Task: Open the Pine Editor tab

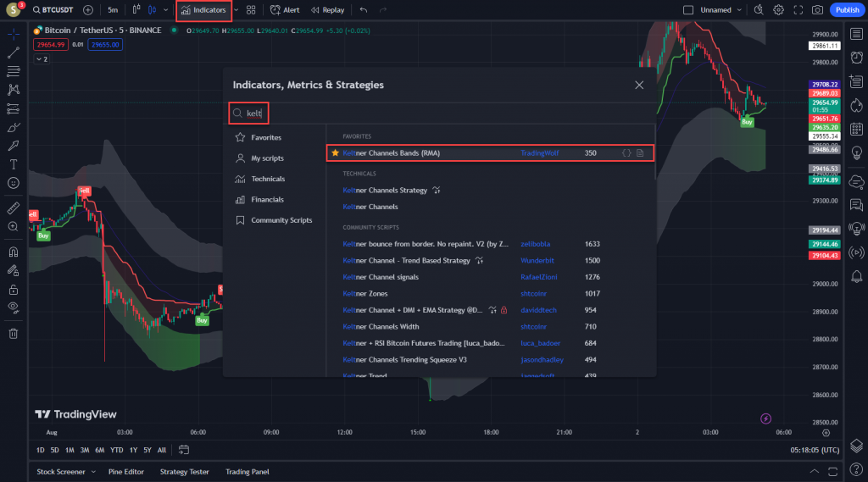Action: coord(126,472)
